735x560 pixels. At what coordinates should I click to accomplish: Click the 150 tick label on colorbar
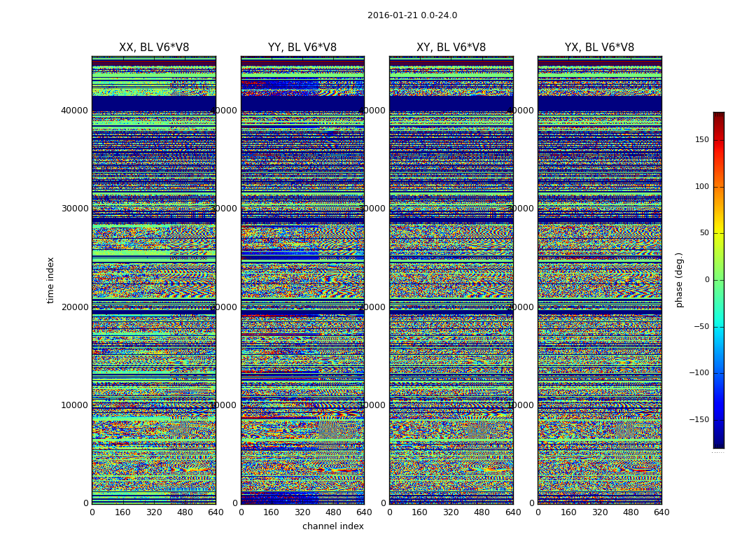701,139
